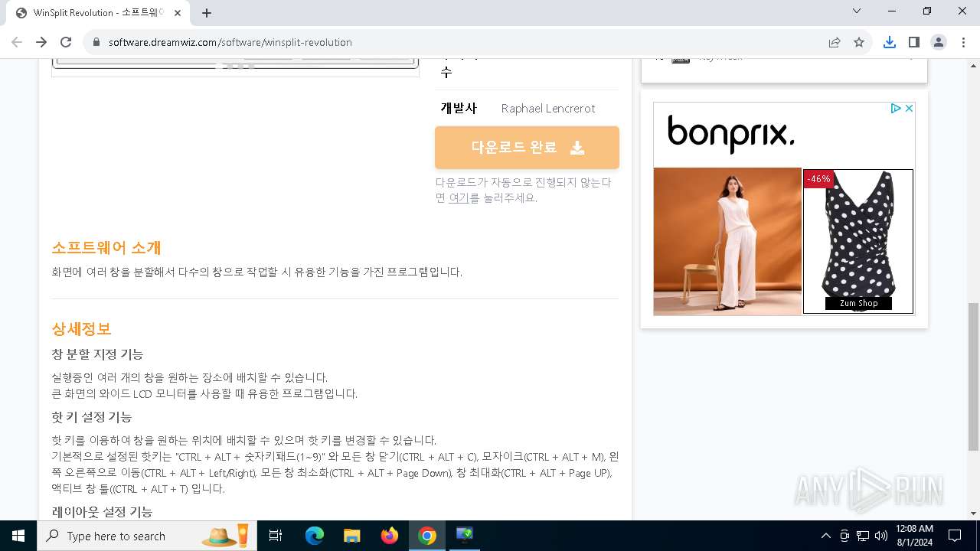Click the monitor app taskbar icon
980x551 pixels.
[465, 536]
